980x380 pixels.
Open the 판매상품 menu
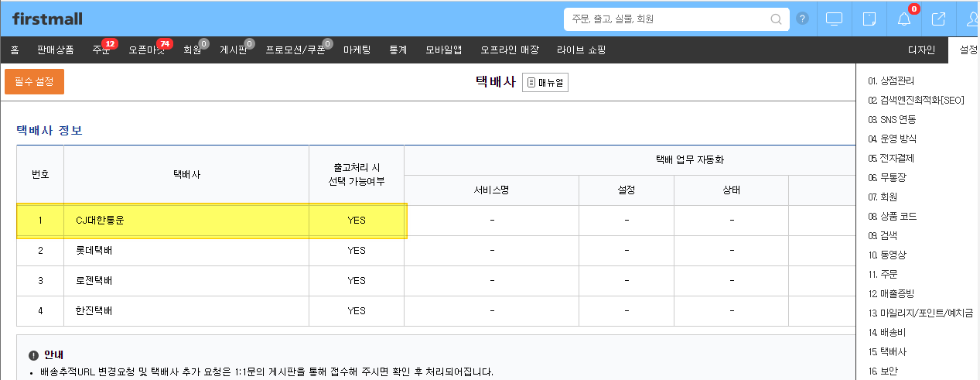click(x=56, y=50)
